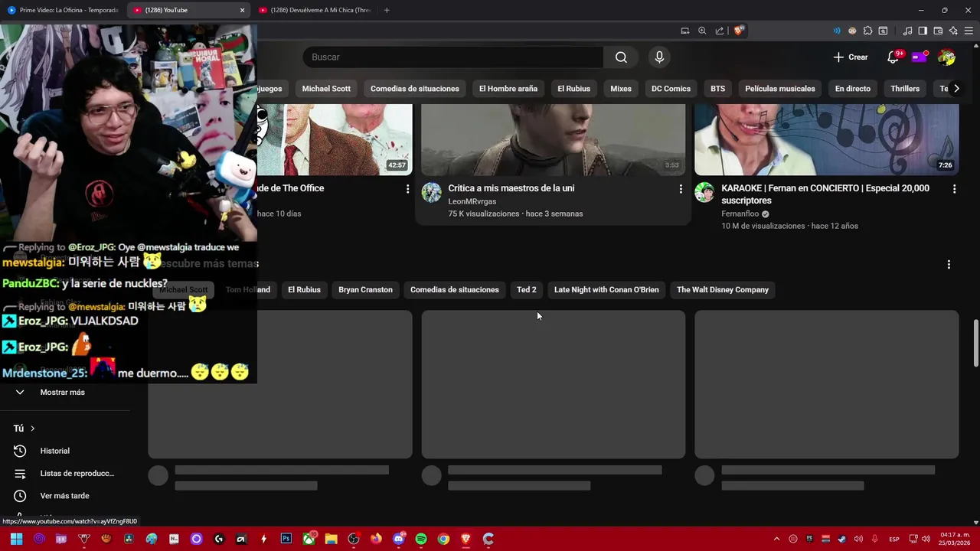Select the En directo chip

coord(853,89)
